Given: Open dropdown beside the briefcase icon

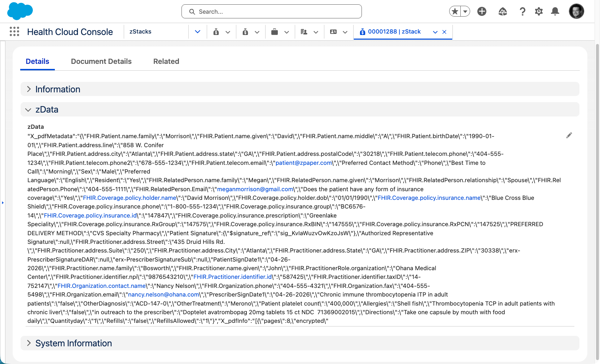Looking at the screenshot, I should click(287, 32).
